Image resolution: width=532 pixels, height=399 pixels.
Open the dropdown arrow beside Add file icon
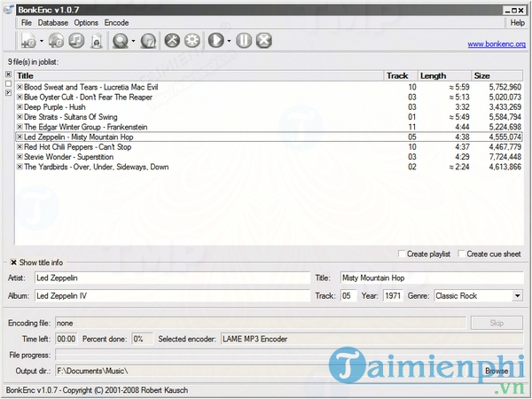click(41, 41)
